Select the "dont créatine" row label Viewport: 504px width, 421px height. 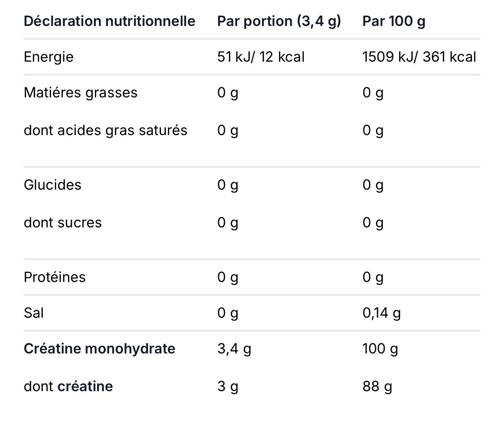(x=68, y=386)
